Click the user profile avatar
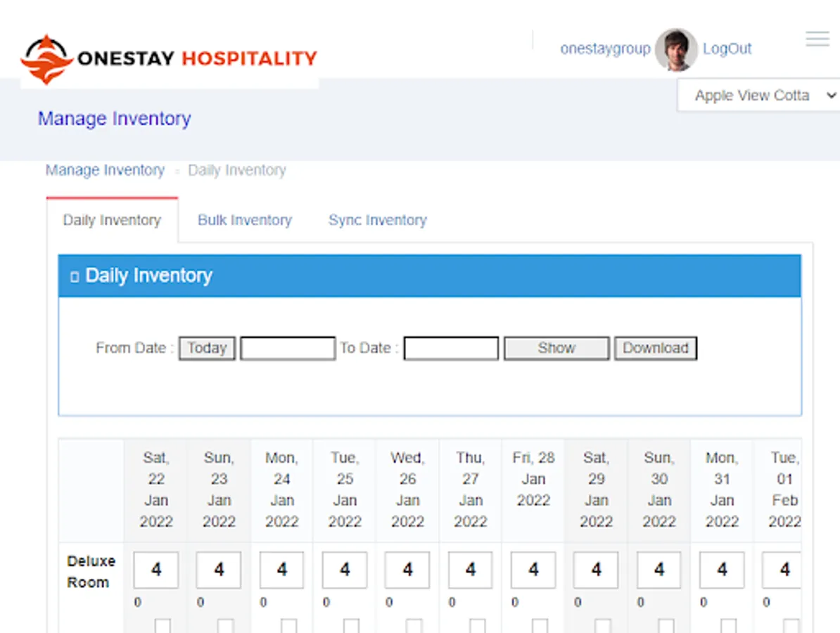This screenshot has width=840, height=633. [675, 49]
